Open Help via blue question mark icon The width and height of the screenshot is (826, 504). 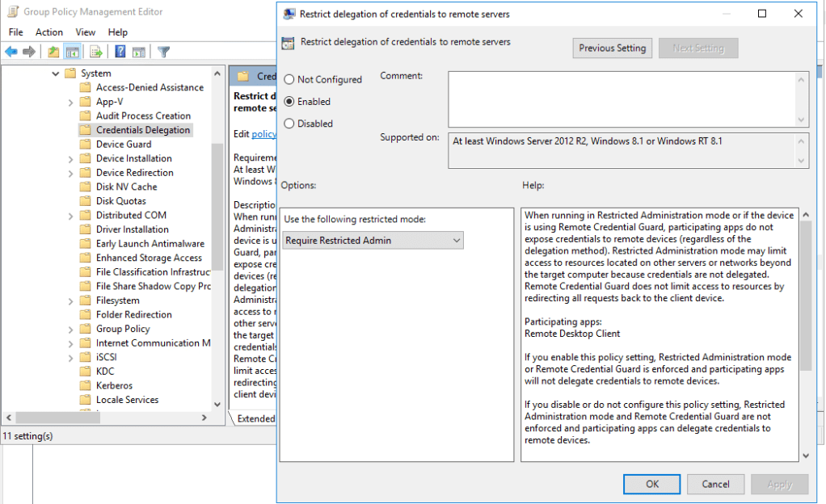click(120, 52)
